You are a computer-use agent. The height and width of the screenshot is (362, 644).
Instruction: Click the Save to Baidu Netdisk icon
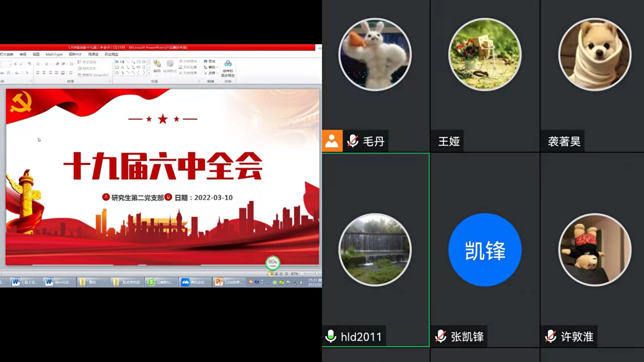point(228,64)
